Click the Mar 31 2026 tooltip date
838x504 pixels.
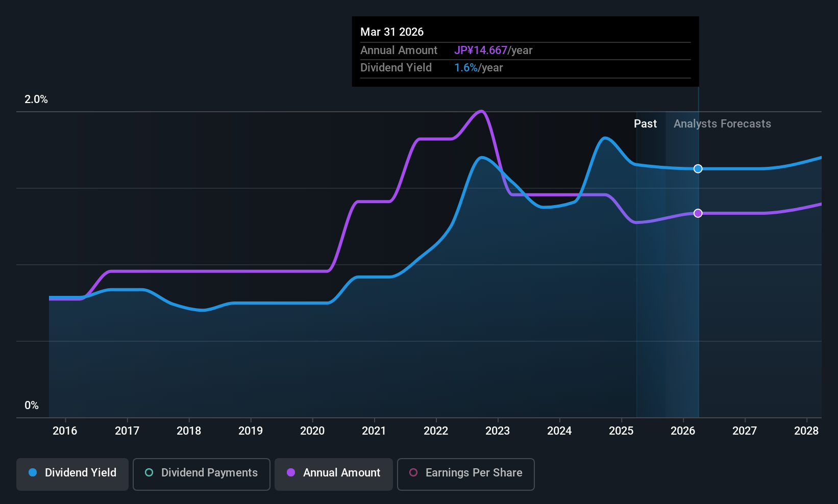[392, 32]
